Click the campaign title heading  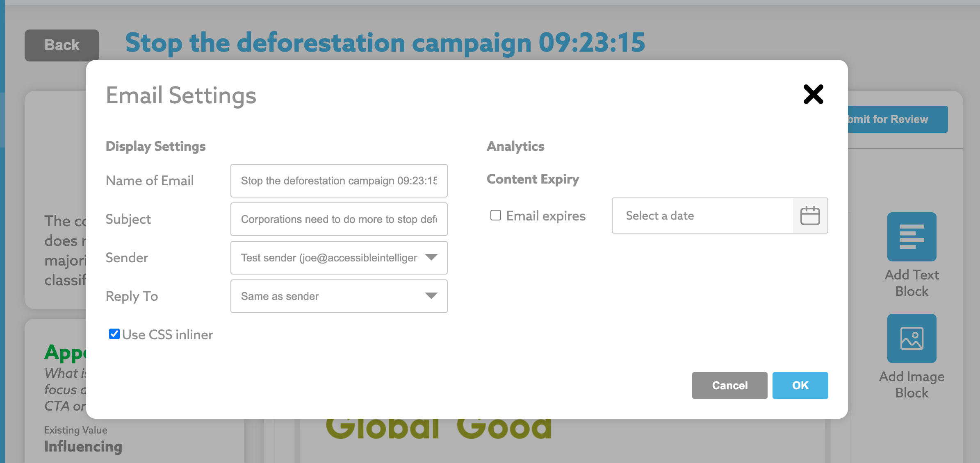click(385, 43)
